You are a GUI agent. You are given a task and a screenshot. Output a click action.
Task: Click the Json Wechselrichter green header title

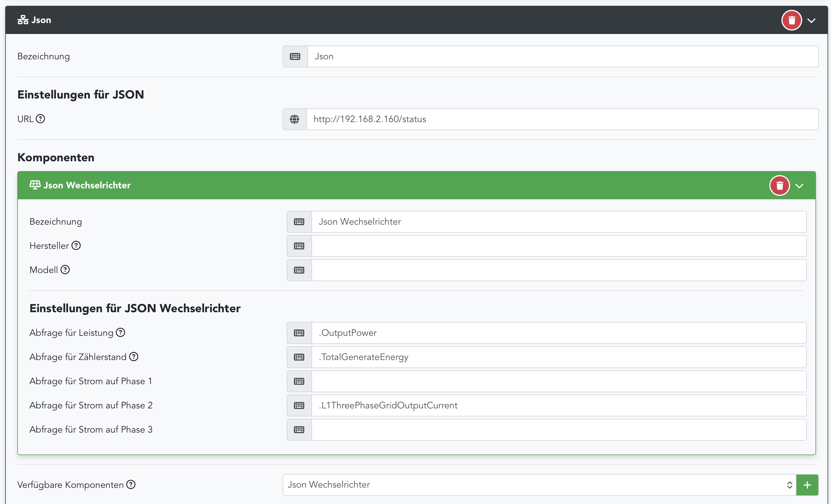click(x=87, y=185)
